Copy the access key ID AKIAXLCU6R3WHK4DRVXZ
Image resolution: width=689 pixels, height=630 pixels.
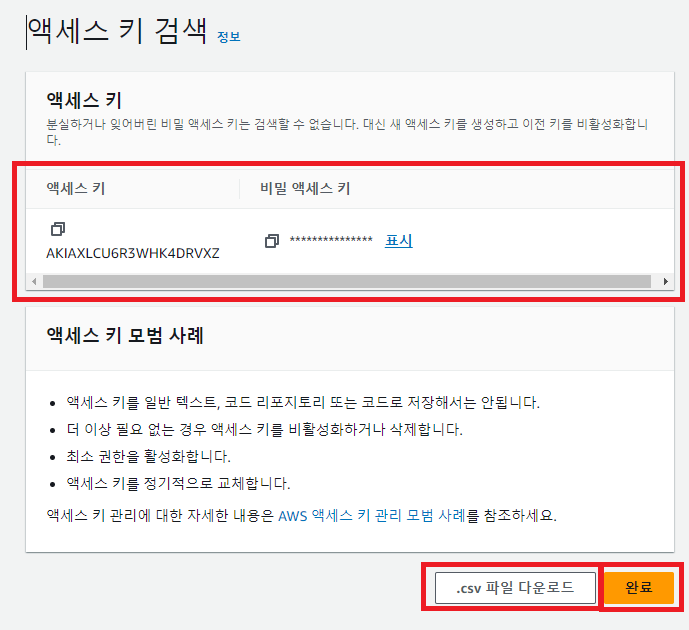[58, 229]
